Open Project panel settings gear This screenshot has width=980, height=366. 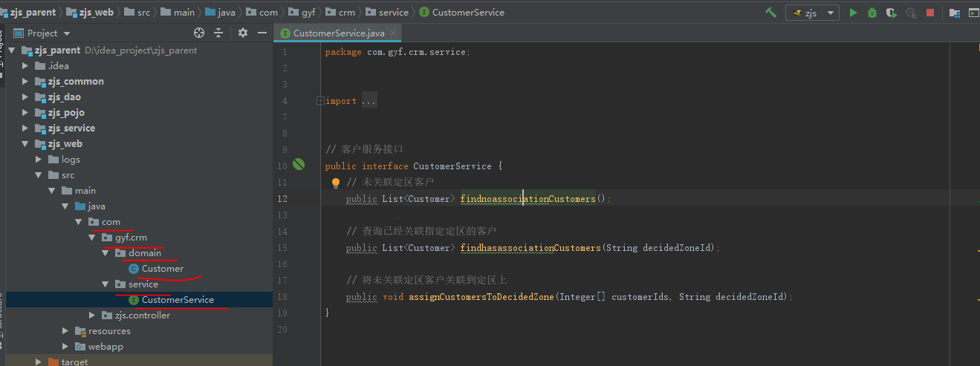click(243, 33)
